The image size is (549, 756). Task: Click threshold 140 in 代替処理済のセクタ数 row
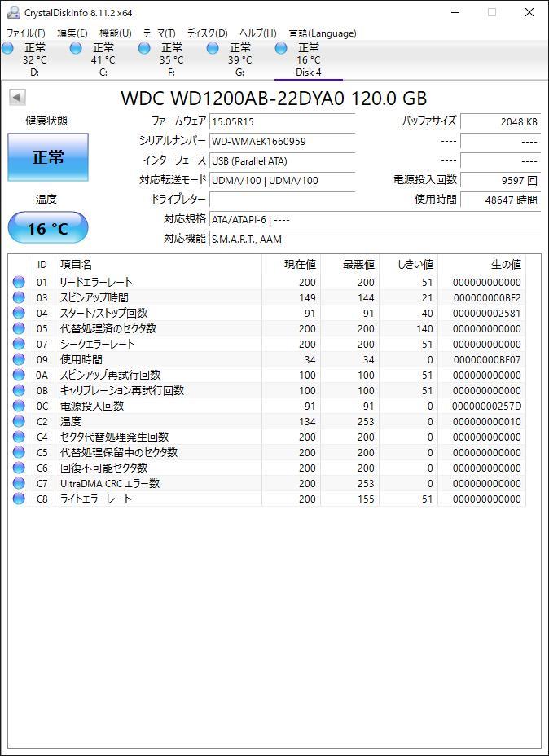click(424, 329)
